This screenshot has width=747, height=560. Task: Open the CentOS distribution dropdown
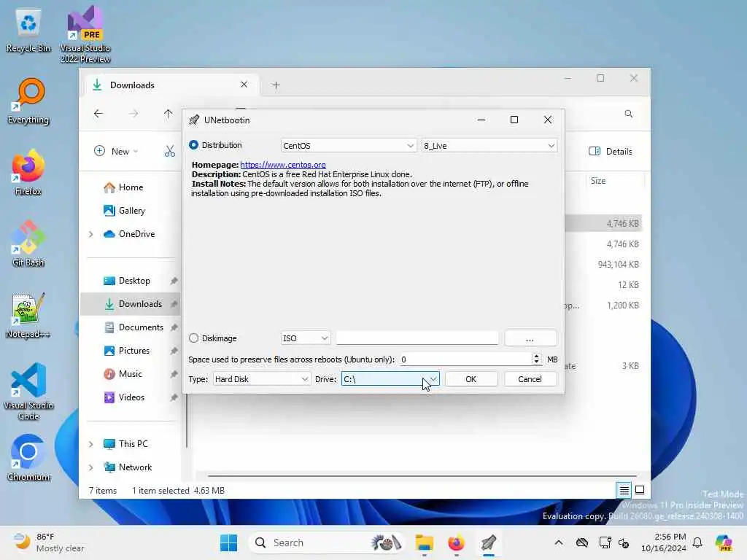(348, 146)
